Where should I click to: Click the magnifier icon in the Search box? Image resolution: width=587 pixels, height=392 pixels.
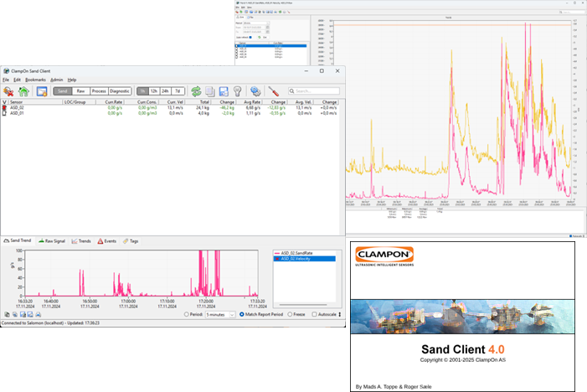click(291, 91)
